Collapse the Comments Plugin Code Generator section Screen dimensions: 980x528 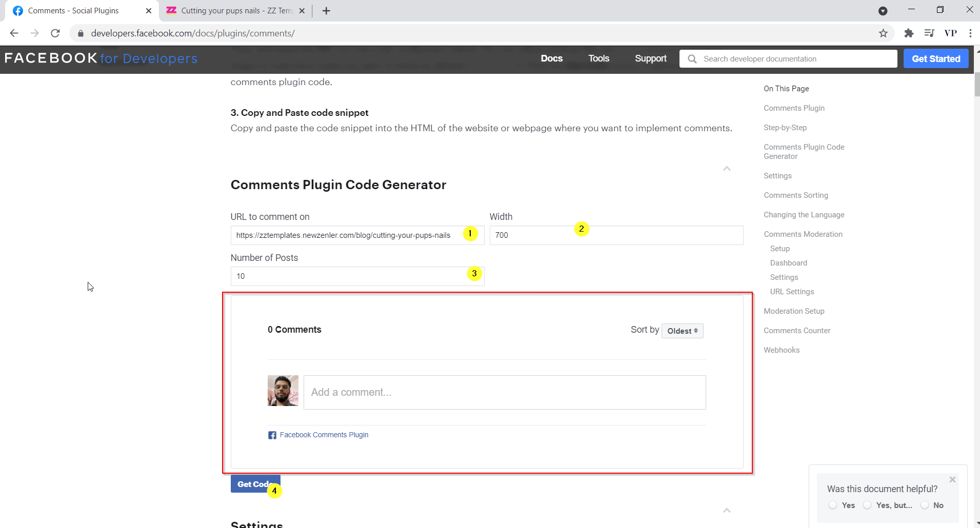pyautogui.click(x=727, y=168)
